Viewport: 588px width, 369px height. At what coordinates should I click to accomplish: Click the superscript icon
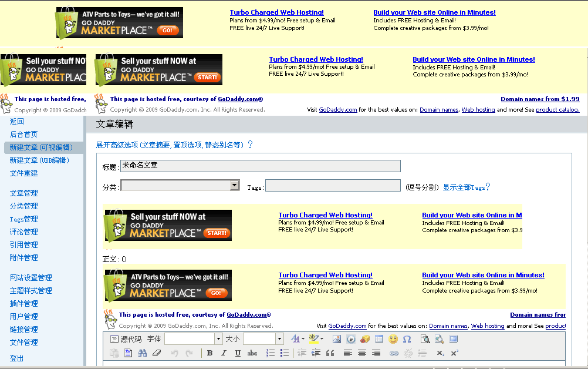coord(455,353)
